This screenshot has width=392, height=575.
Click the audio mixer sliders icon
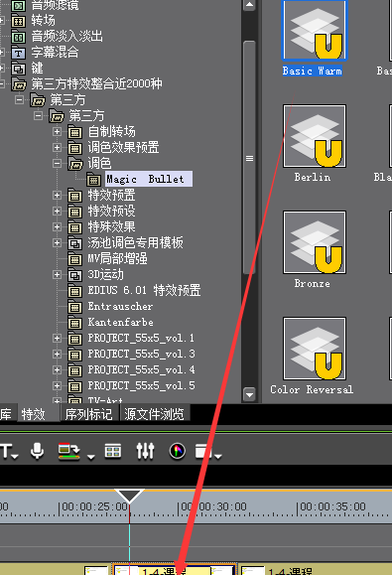(145, 451)
